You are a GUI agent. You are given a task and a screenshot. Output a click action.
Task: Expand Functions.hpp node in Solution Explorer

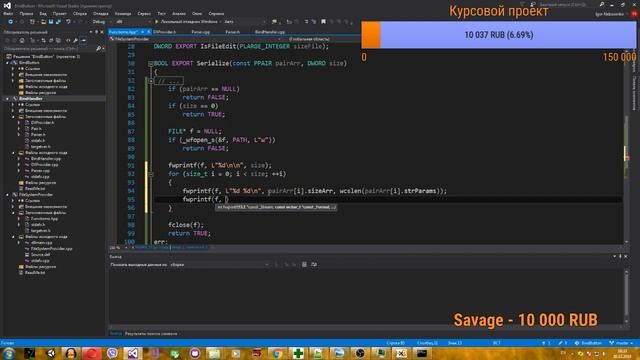pos(19,218)
